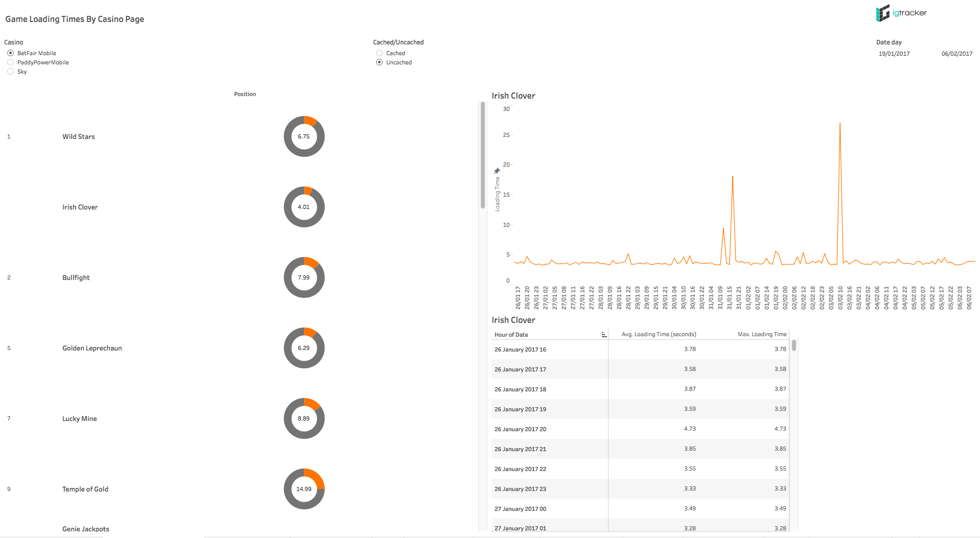Screen dimensions: 980x538
Task: Select the Wild Stars donut chart
Action: point(304,136)
